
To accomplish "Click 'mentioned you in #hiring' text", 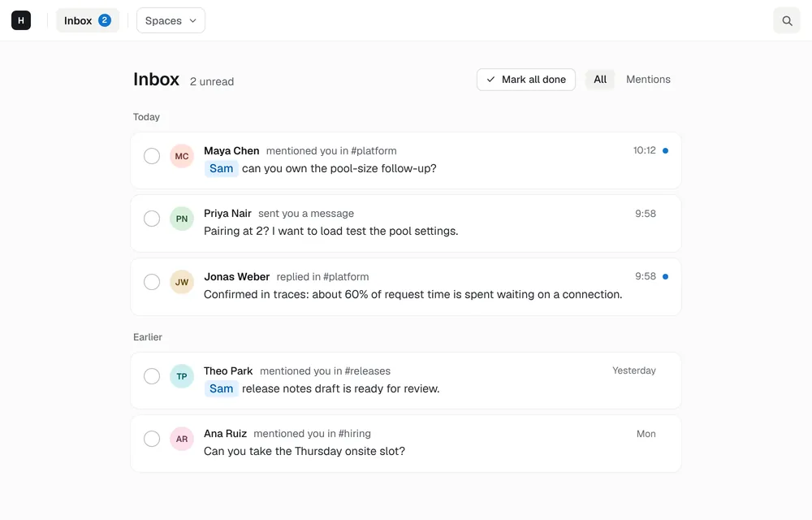I will [313, 434].
